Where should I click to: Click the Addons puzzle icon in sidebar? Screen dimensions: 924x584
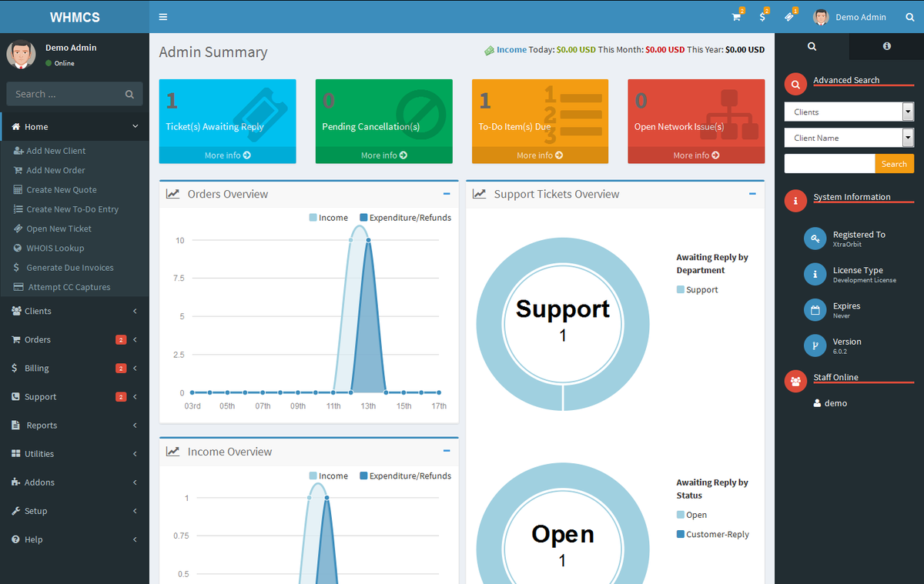16,482
